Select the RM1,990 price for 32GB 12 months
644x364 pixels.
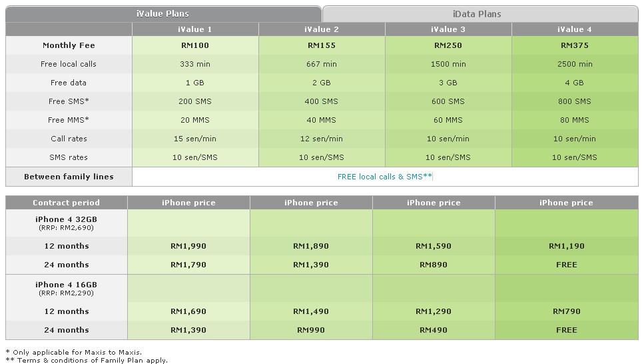188,246
